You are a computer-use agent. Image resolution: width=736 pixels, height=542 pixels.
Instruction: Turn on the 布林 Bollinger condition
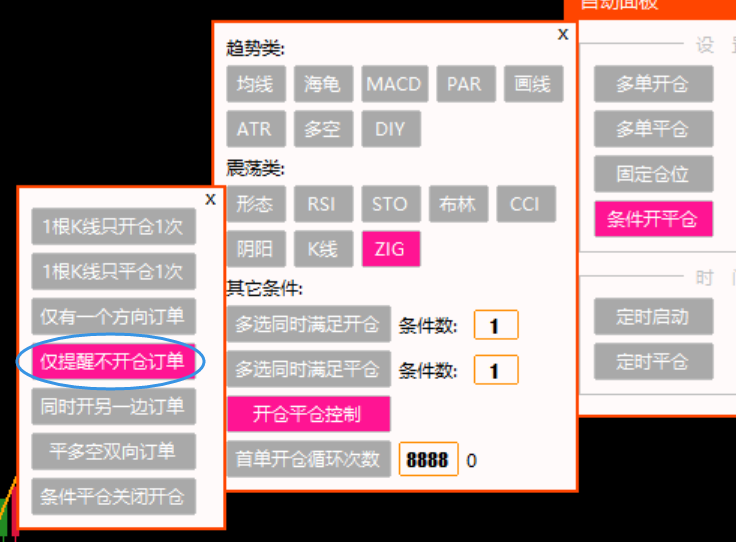458,204
